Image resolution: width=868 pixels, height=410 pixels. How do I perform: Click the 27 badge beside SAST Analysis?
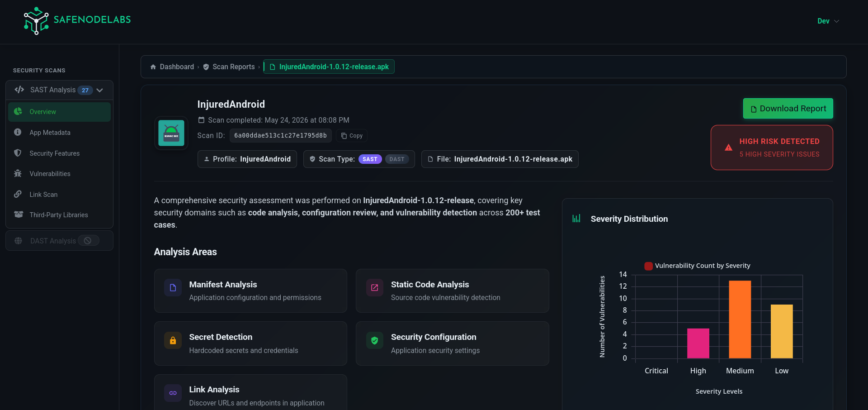coord(85,90)
